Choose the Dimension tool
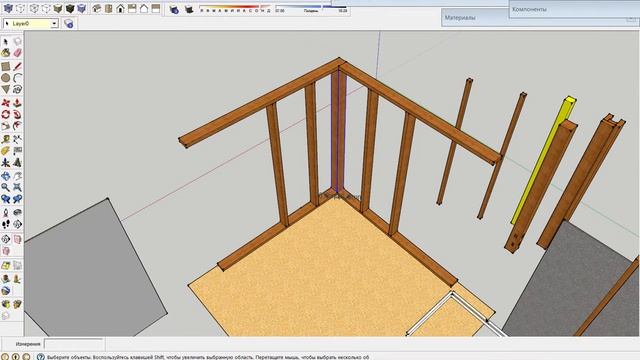Image resolution: width=640 pixels, height=360 pixels. [x=17, y=140]
